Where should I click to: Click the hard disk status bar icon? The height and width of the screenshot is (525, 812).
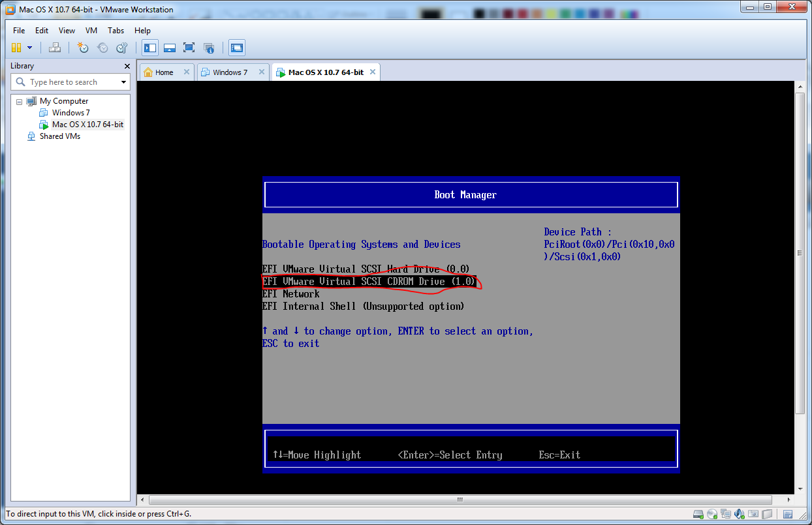pos(698,515)
